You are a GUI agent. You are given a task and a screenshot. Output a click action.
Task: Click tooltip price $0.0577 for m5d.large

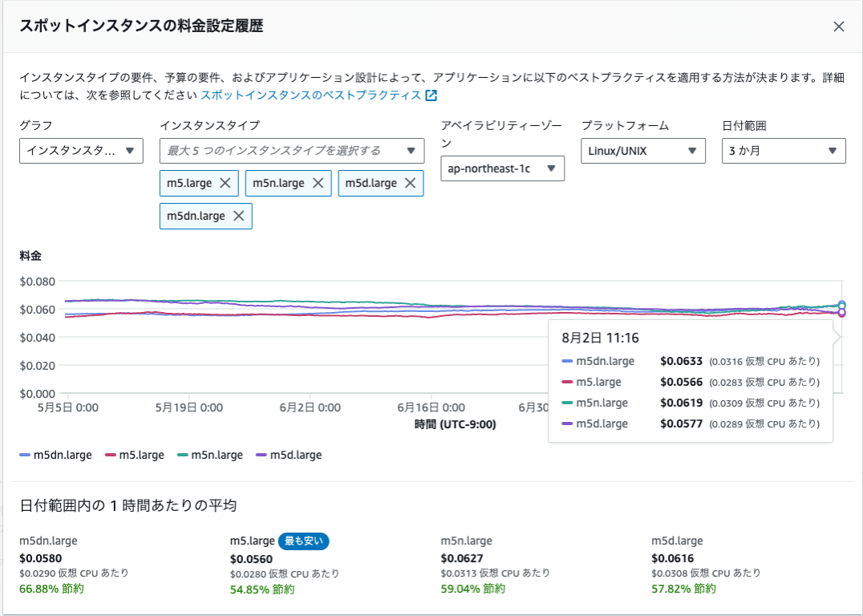tap(682, 423)
